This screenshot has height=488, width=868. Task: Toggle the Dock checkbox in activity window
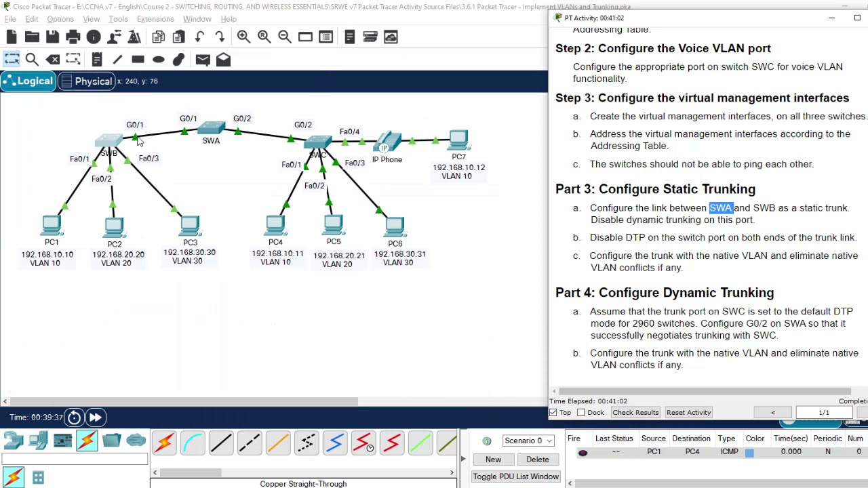(x=581, y=413)
